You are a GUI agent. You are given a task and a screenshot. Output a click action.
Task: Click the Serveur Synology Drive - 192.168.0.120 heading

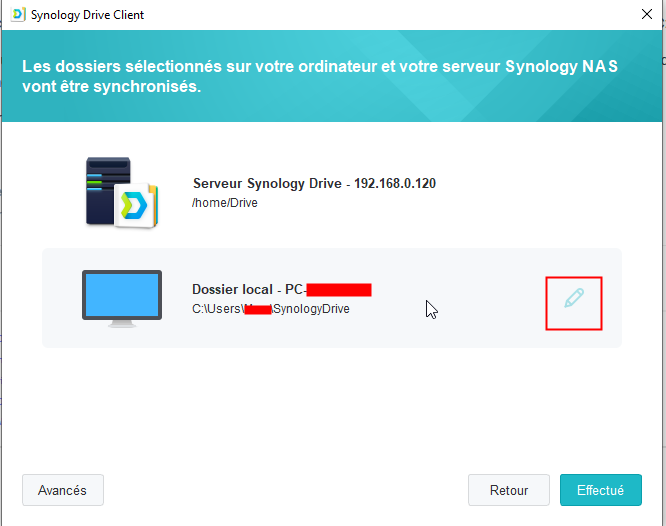point(314,183)
